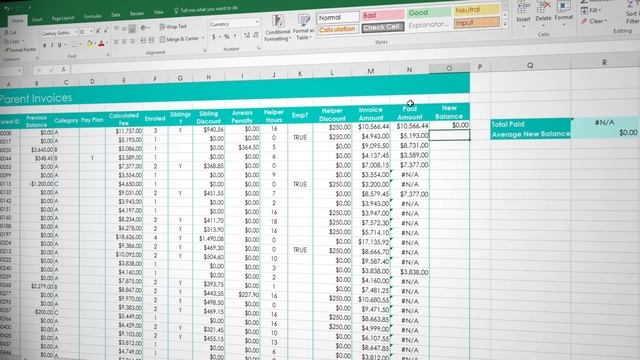The width and height of the screenshot is (640, 360).
Task: Click the Decrease Decimal icon
Action: [x=256, y=35]
